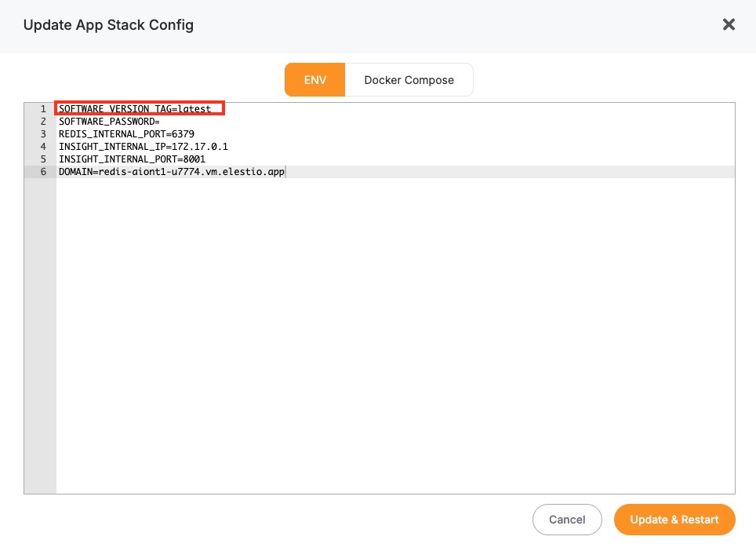The width and height of the screenshot is (756, 551).
Task: Select line number 2 in gutter
Action: tap(42, 122)
